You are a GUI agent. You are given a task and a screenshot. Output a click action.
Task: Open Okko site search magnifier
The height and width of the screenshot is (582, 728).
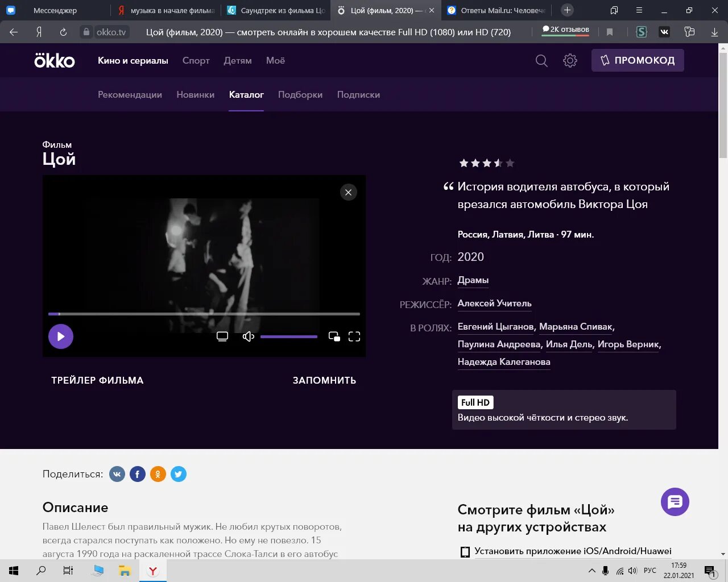coord(541,60)
